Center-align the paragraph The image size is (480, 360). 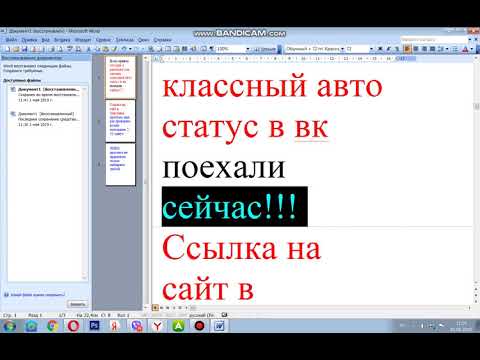click(416, 49)
